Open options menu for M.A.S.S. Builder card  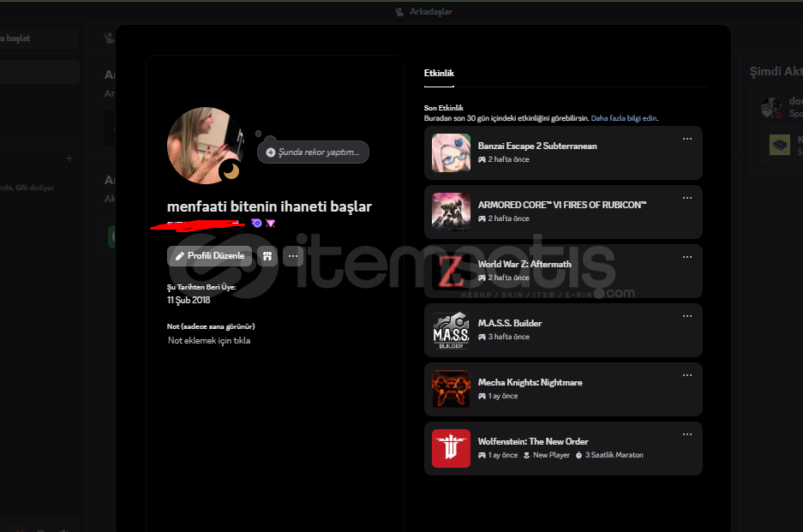[x=687, y=316]
